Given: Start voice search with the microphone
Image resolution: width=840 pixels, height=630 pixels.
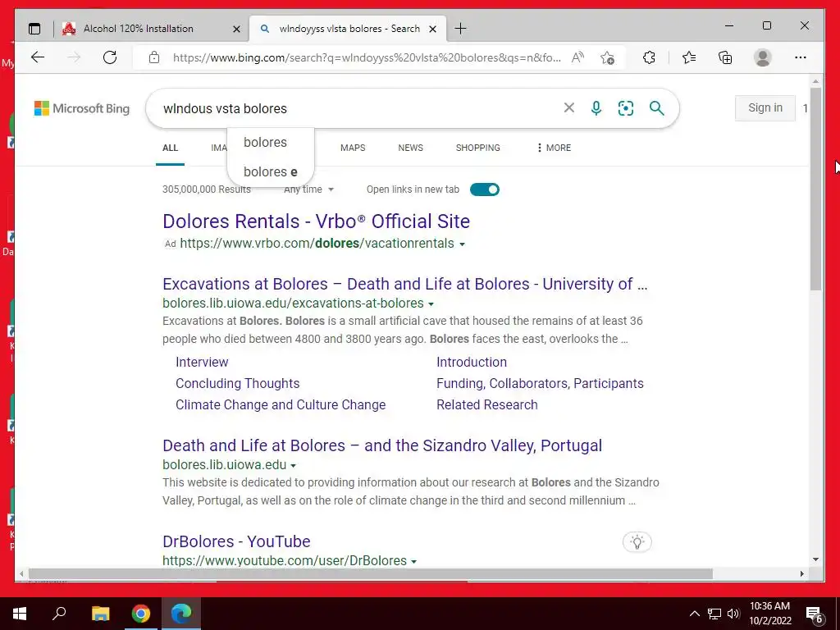Looking at the screenshot, I should tap(596, 108).
